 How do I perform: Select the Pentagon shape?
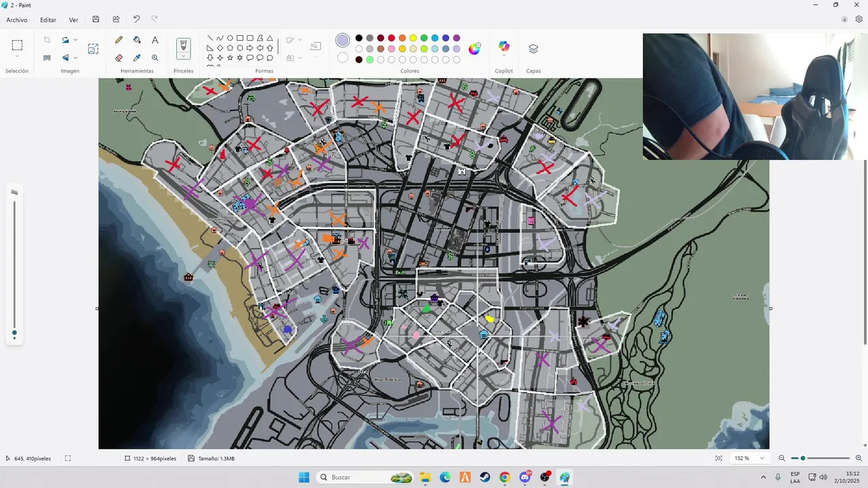pyautogui.click(x=230, y=48)
